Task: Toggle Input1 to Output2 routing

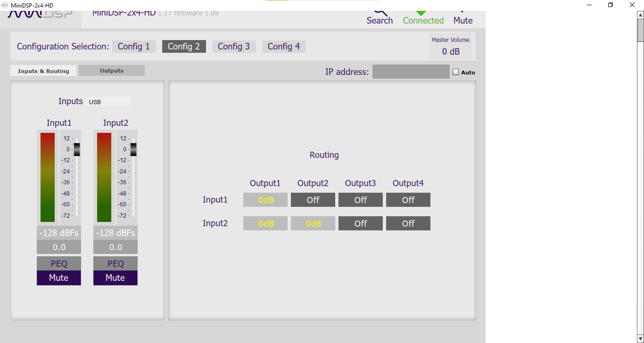Action: tap(313, 200)
